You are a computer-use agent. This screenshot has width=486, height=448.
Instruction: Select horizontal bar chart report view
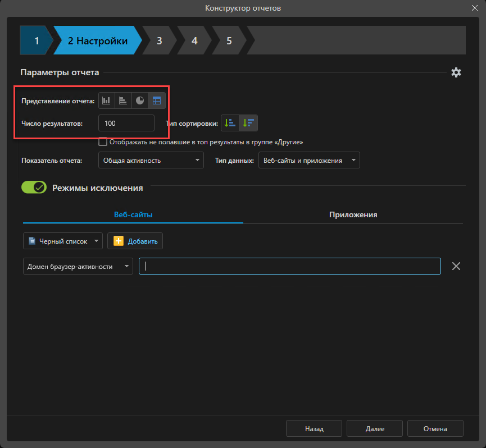click(123, 100)
